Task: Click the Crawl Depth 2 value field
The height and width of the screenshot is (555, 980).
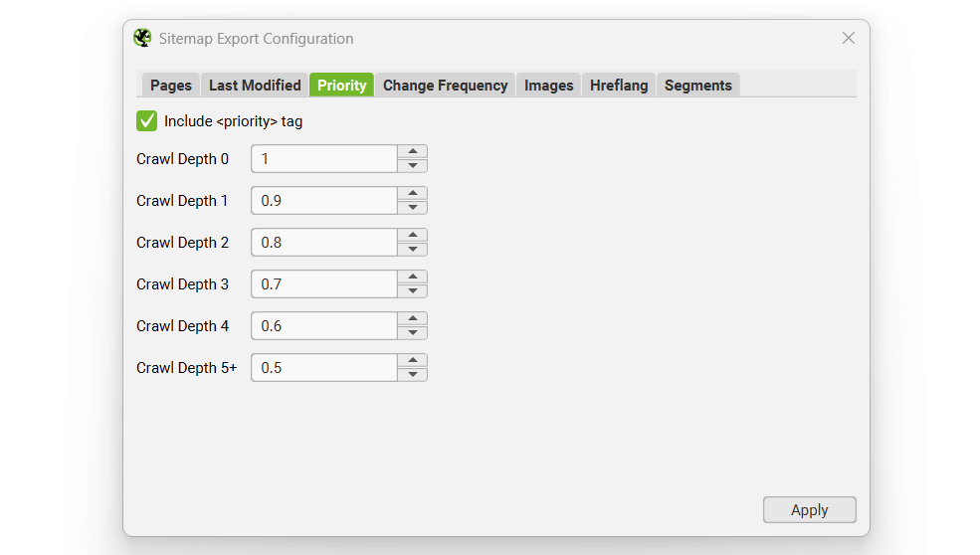Action: tap(323, 243)
